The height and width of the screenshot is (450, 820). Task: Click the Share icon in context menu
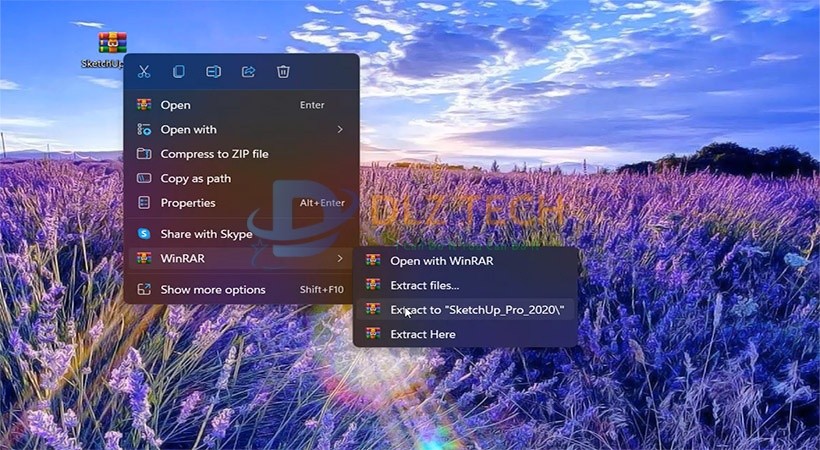point(248,72)
